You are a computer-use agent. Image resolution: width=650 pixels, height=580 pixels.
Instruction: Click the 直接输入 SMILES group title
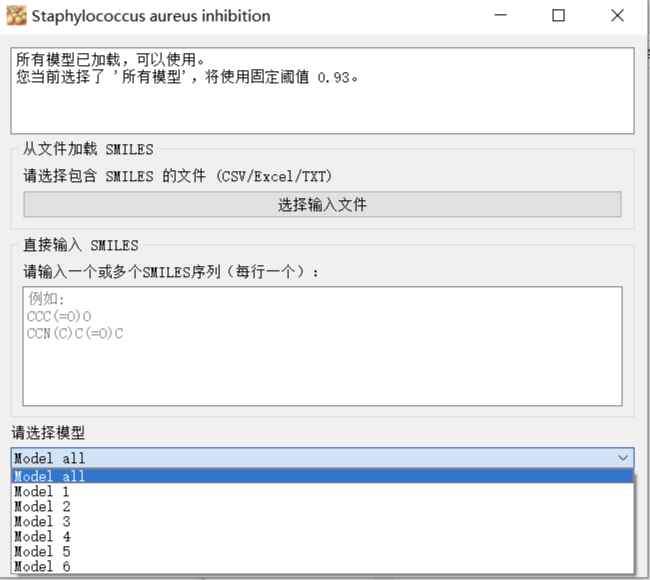(81, 245)
